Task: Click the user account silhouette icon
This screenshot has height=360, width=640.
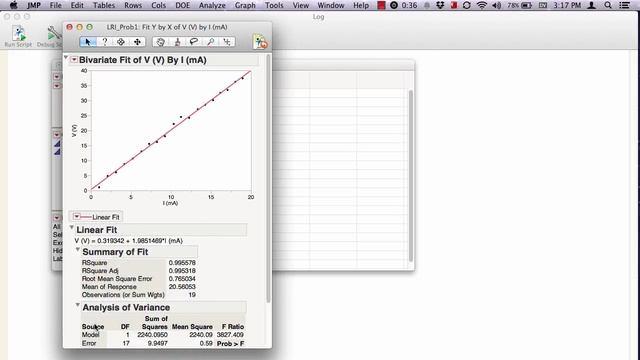Action: 591,5
